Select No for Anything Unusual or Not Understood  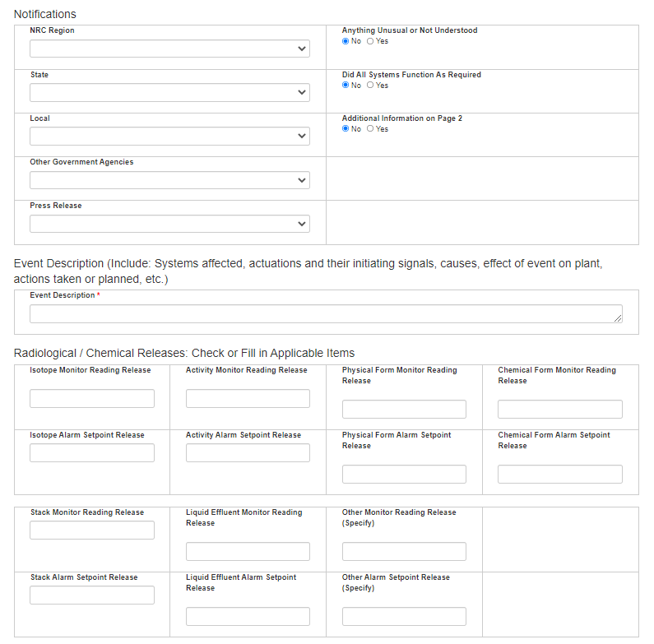pyautogui.click(x=346, y=41)
